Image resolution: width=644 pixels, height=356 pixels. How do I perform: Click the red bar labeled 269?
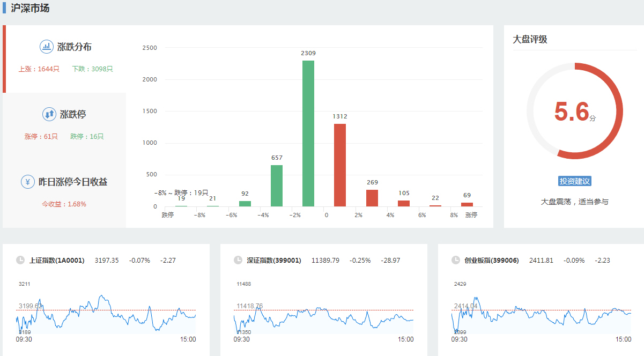click(372, 198)
